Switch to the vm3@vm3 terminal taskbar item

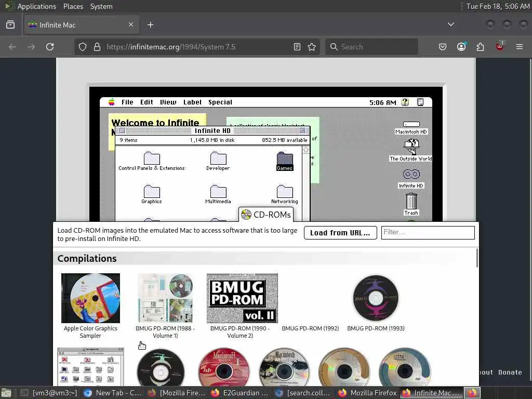pyautogui.click(x=49, y=393)
